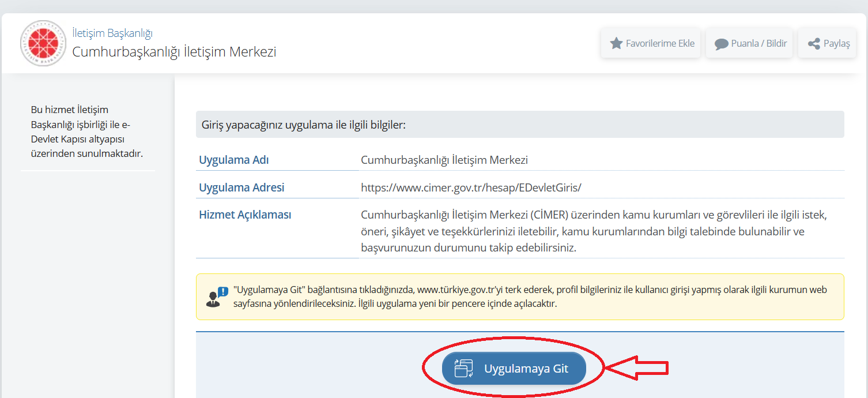Click the share icon inside the Paylaş button

pyautogui.click(x=813, y=42)
